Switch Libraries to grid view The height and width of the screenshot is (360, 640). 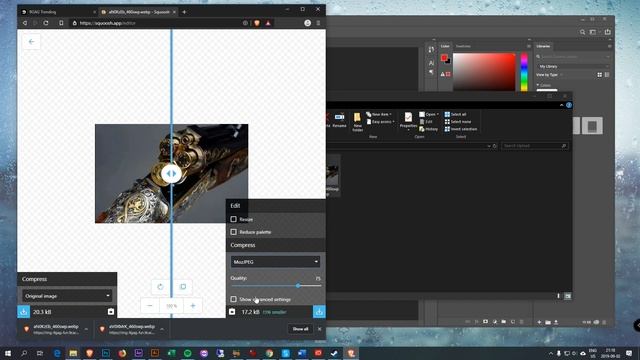click(600, 75)
